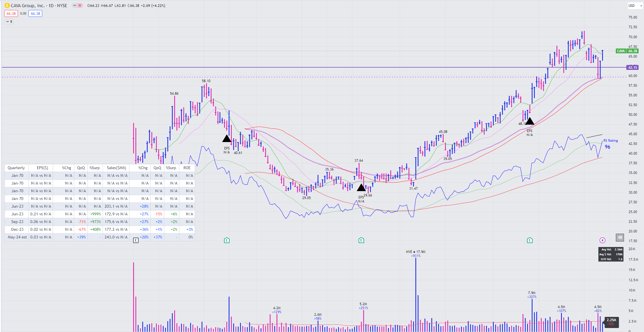The image size is (644, 332).
Task: Click the black-outlined E earnings marker
Action: (136, 240)
